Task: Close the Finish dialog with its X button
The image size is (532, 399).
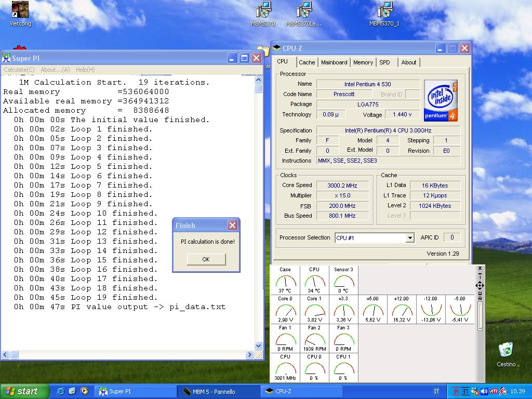Action: pyautogui.click(x=232, y=225)
